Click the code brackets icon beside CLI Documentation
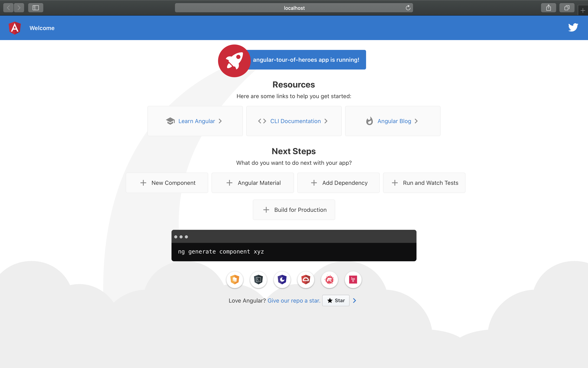 [x=262, y=121]
